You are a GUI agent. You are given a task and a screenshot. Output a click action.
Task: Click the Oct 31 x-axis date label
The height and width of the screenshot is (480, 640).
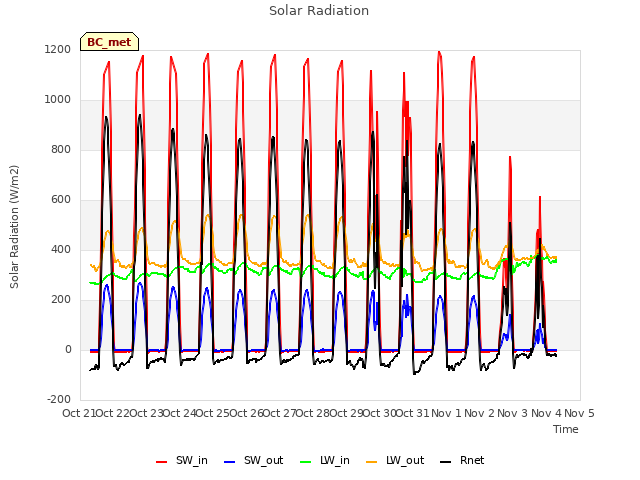click(x=413, y=413)
